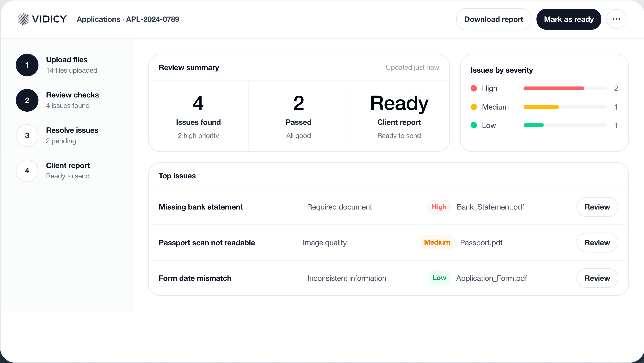Select step 3 circle for Resolve issues
Image resolution: width=644 pixels, height=363 pixels.
[x=27, y=135]
